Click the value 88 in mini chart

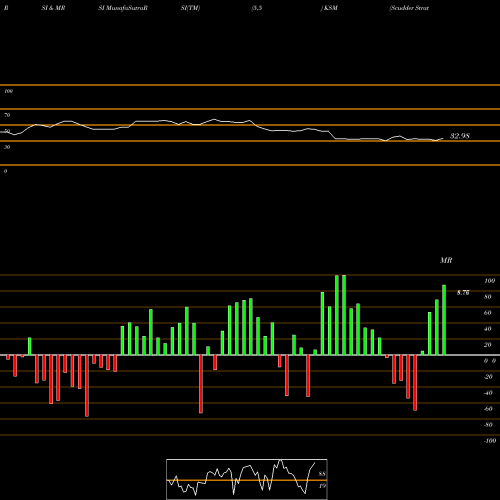(x=322, y=474)
